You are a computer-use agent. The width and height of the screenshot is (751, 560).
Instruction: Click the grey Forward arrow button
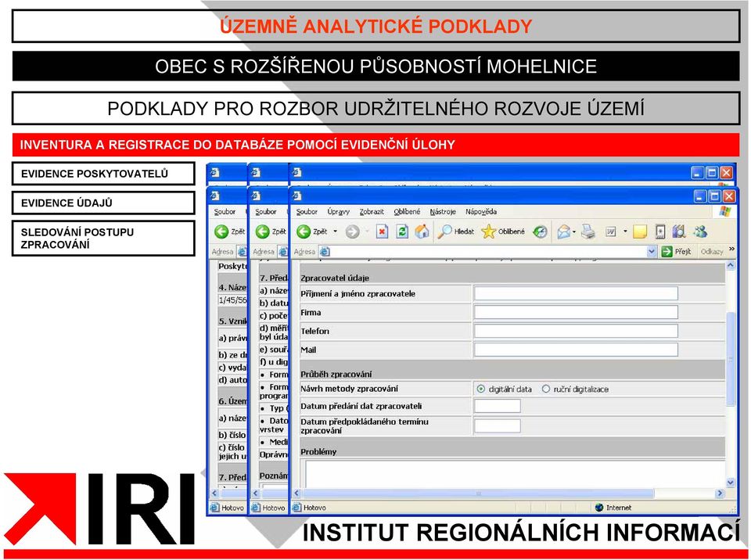(353, 232)
